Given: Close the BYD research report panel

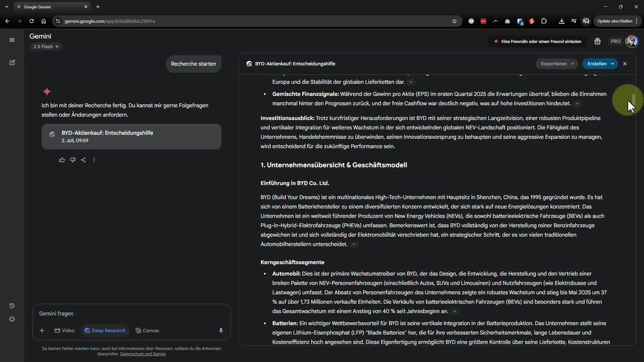Looking at the screenshot, I should click(625, 64).
